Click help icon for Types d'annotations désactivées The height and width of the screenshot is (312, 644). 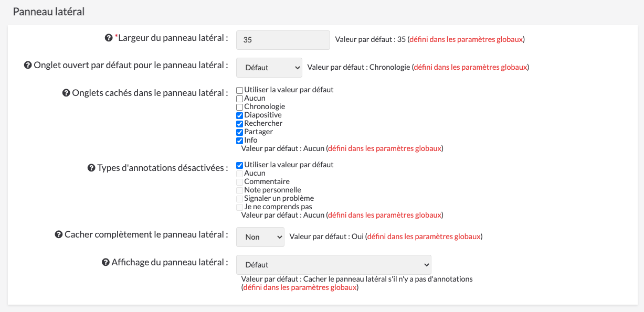coord(91,168)
